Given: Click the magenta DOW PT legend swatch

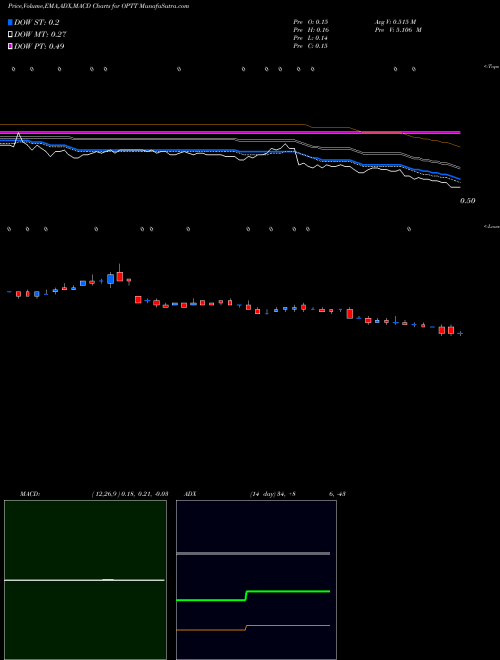Looking at the screenshot, I should [10, 46].
